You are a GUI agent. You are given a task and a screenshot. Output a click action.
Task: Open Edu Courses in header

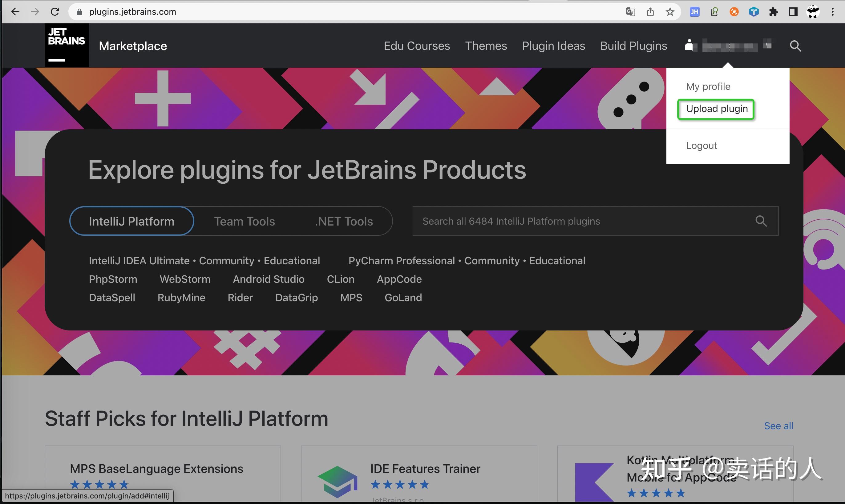(417, 46)
